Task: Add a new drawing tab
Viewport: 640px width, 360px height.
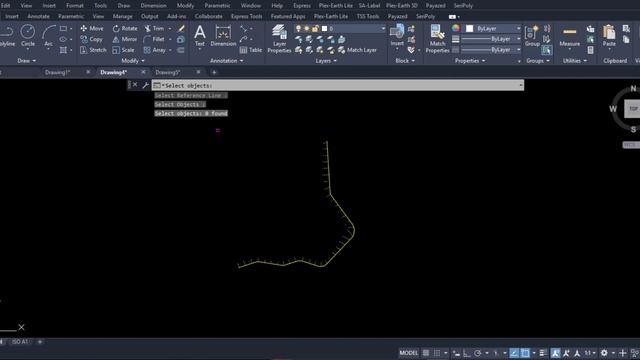Action: click(x=214, y=72)
